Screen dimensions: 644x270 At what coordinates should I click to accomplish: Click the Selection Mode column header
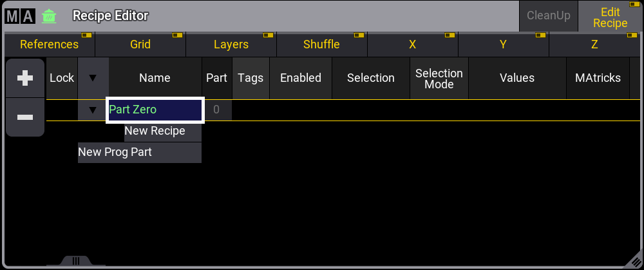coord(439,78)
